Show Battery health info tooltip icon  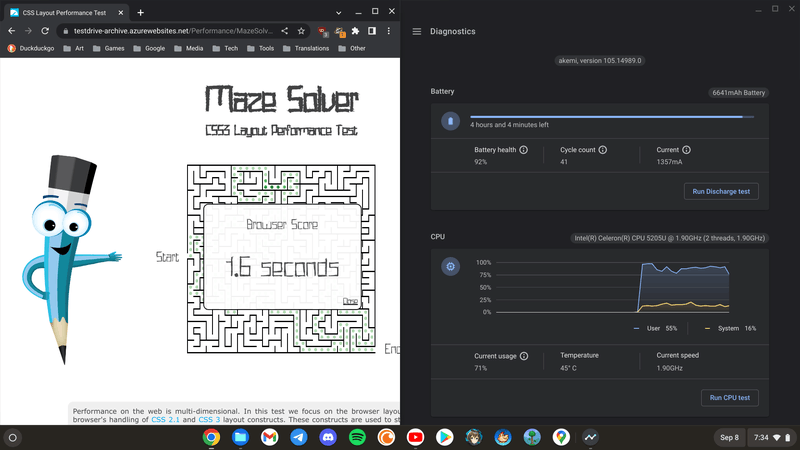click(523, 150)
